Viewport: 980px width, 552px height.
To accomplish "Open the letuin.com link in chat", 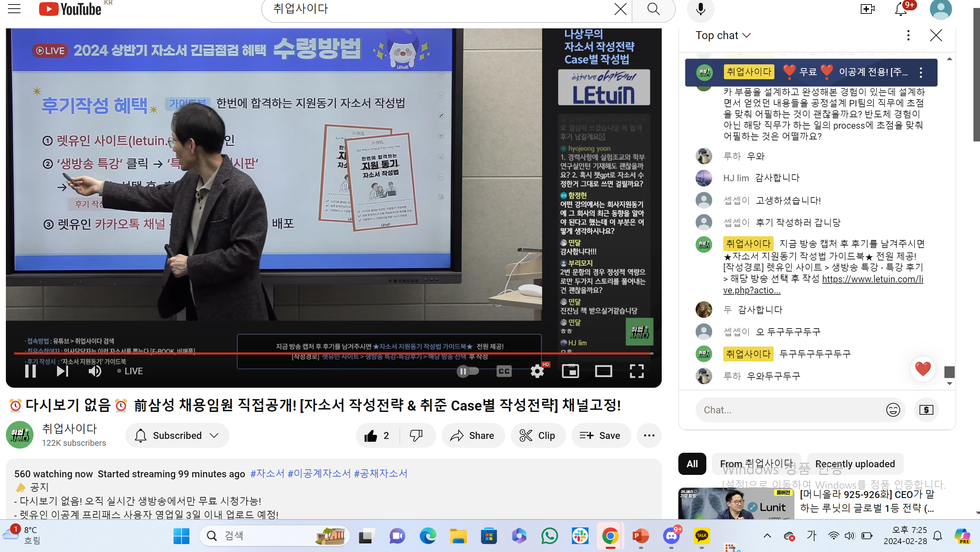I will (x=823, y=284).
